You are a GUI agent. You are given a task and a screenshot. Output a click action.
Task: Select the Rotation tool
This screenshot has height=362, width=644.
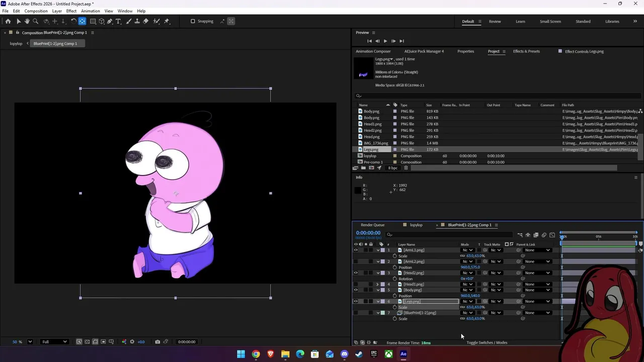pos(73,21)
